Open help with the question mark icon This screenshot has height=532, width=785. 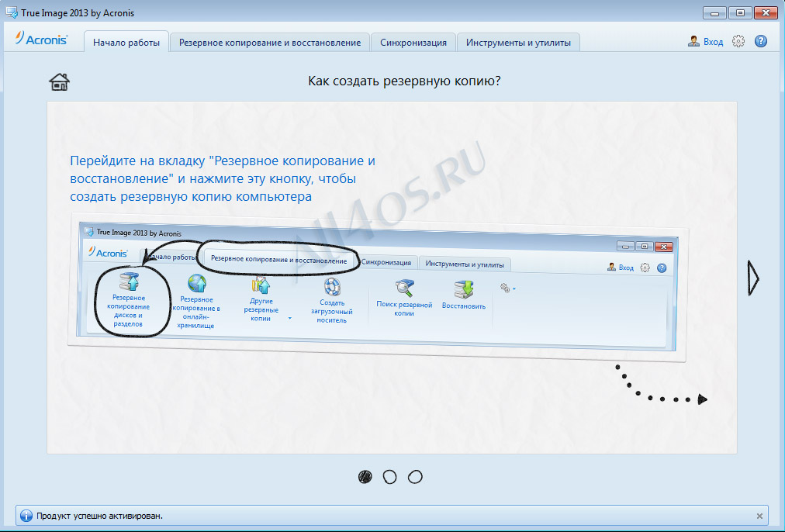tap(760, 42)
